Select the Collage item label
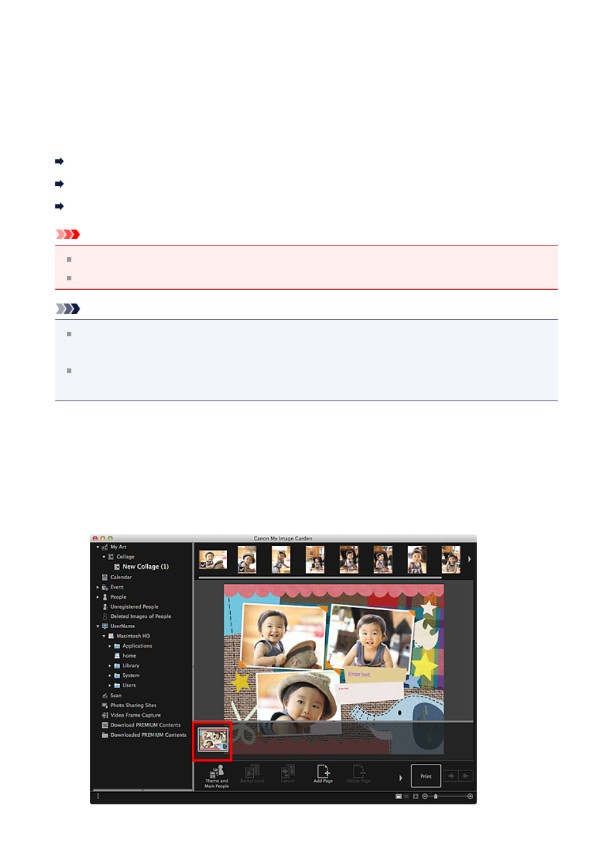The width and height of the screenshot is (613, 868). (125, 557)
